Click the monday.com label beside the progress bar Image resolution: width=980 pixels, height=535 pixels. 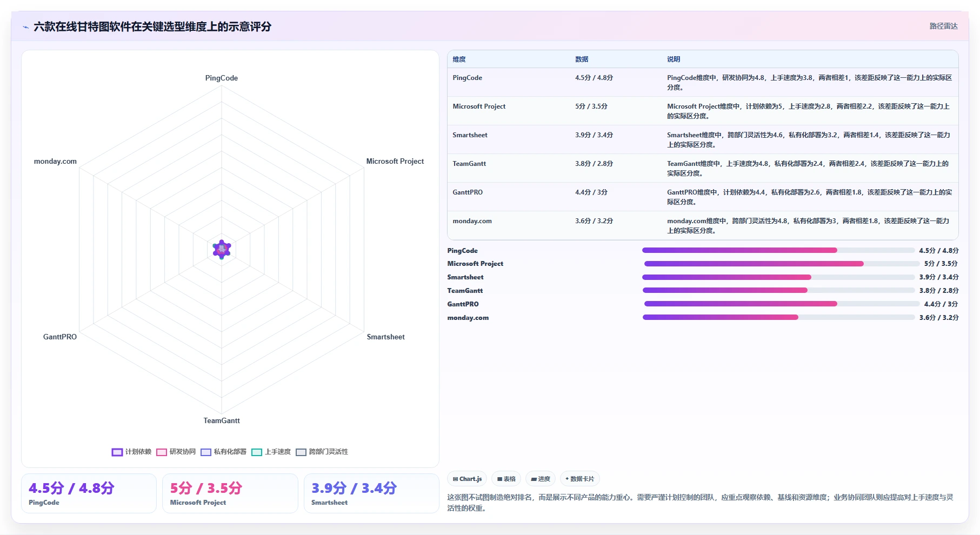click(x=468, y=318)
